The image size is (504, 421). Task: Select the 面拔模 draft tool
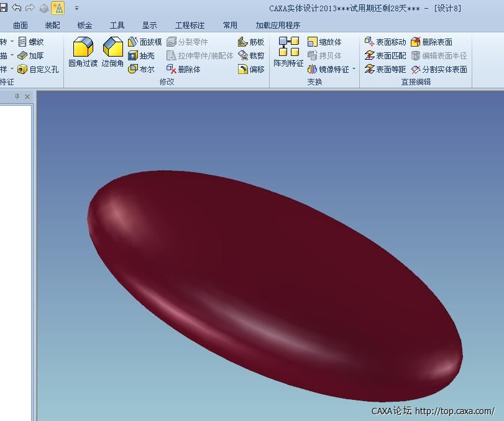tap(145, 42)
